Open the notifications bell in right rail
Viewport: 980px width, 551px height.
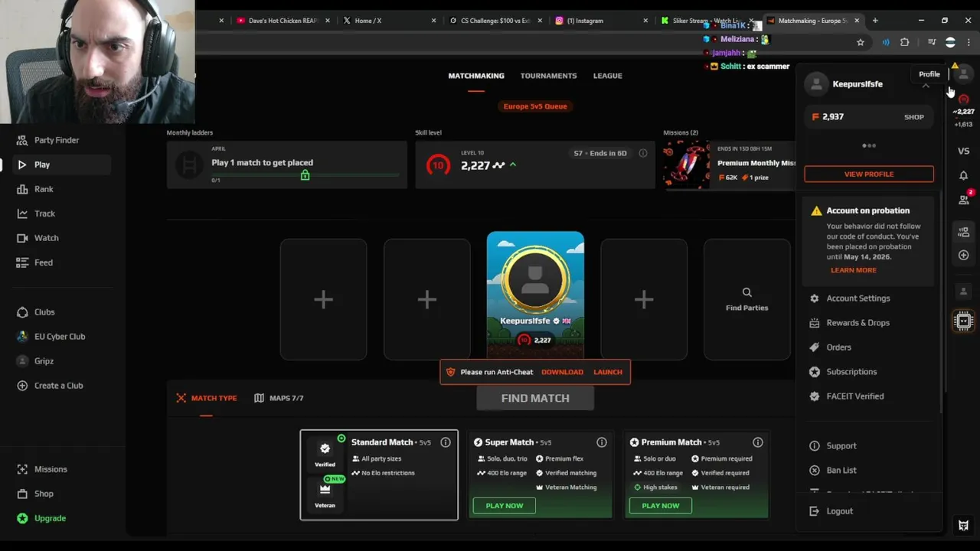(963, 175)
